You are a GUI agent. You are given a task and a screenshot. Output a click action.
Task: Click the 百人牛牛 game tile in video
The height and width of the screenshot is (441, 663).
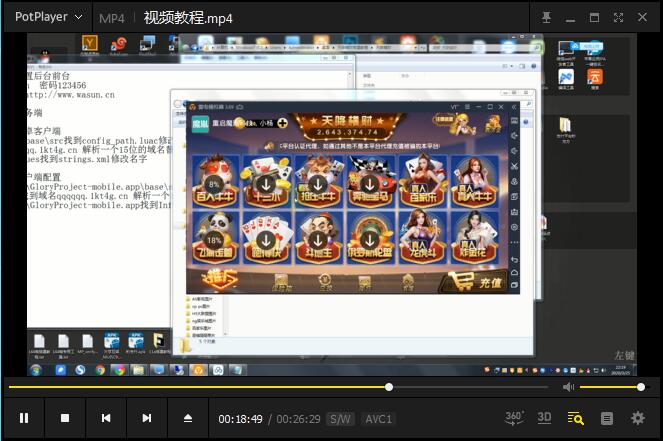coord(215,182)
